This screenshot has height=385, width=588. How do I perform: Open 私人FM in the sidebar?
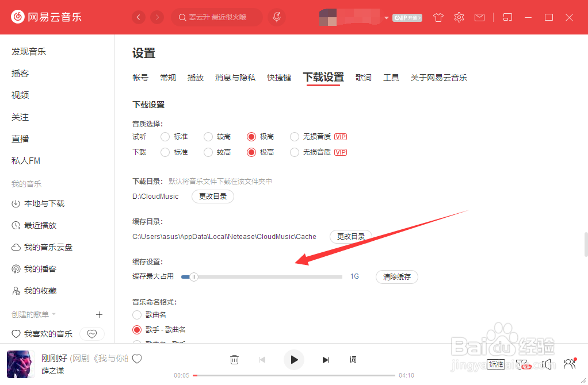(26, 161)
